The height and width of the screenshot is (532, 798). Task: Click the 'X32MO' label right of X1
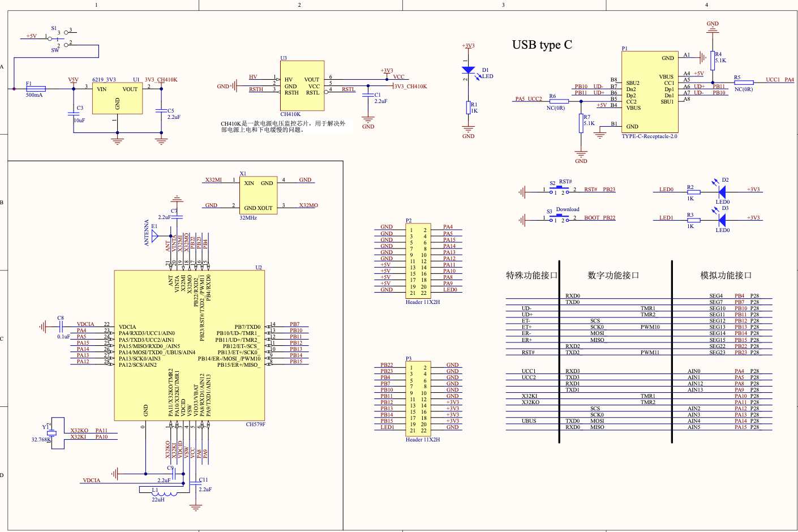click(x=308, y=205)
